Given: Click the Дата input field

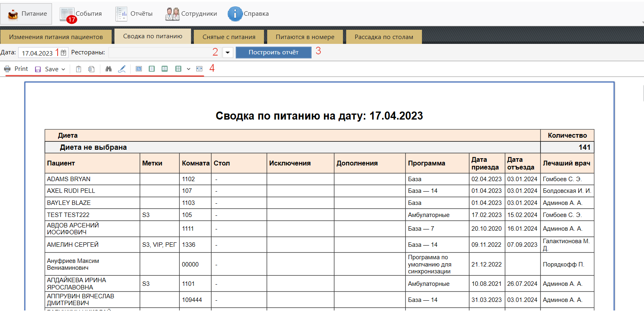Looking at the screenshot, I should (37, 53).
